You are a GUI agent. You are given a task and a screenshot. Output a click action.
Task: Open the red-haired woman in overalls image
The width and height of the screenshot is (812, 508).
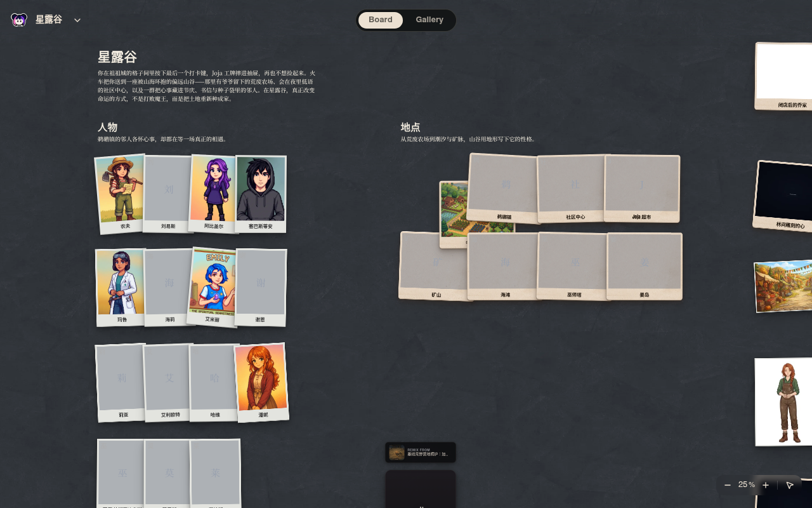click(x=784, y=402)
